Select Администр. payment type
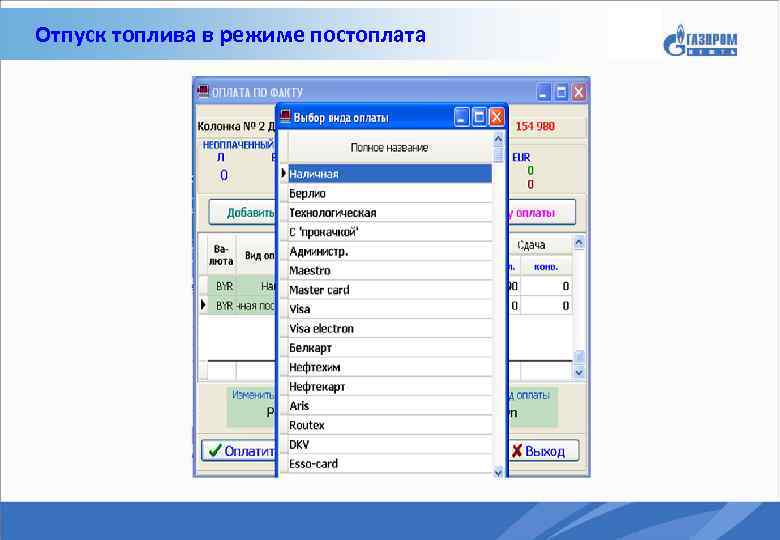This screenshot has width=780, height=540. coord(390,252)
